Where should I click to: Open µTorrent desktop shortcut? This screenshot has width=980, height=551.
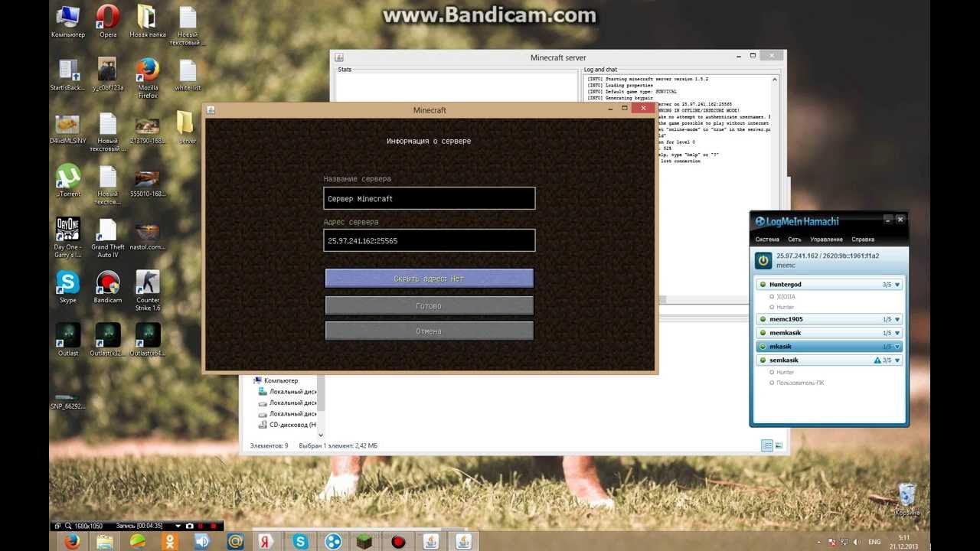[x=68, y=181]
